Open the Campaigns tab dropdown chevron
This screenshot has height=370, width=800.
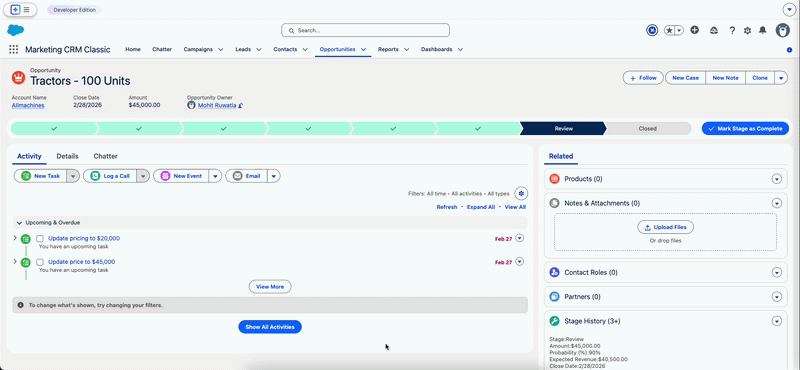point(220,50)
